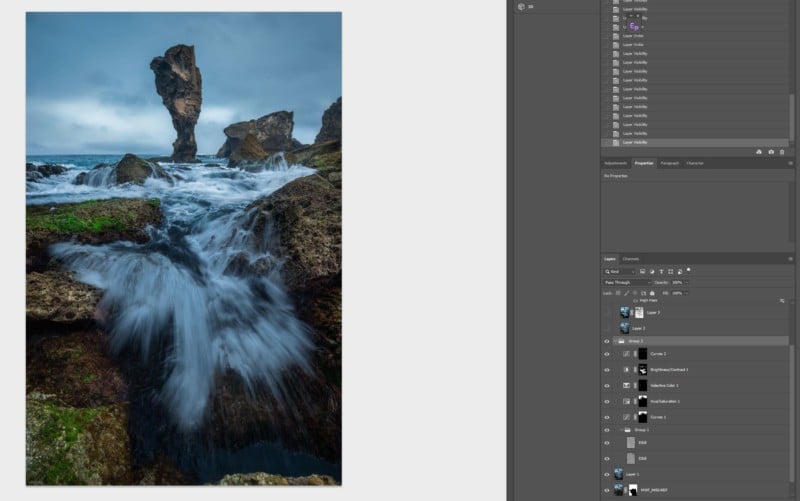800x501 pixels.
Task: Click the Group 1 folder icon
Action: [x=628, y=430]
